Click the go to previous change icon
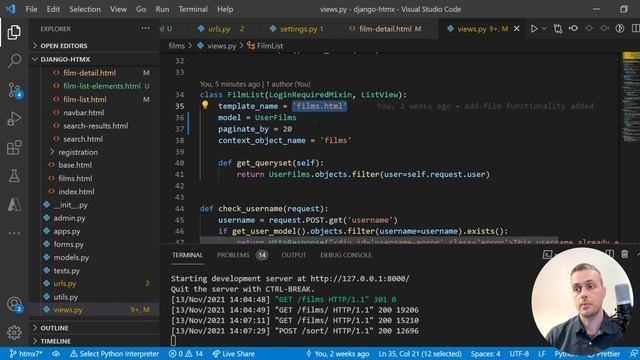 tap(573, 29)
